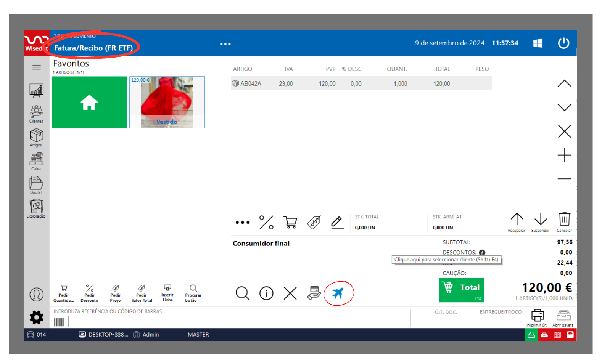Open Fatura/Recibo document type selector

93,48
